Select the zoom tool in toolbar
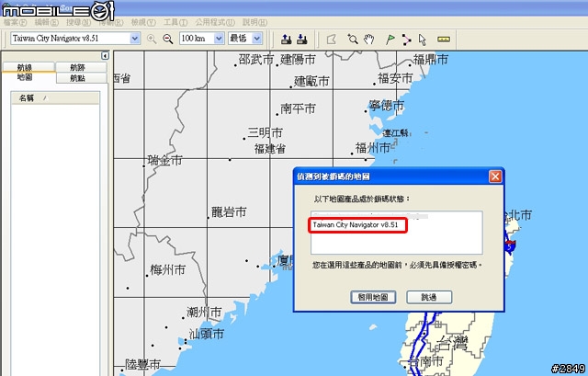The width and height of the screenshot is (588, 376). point(353,39)
